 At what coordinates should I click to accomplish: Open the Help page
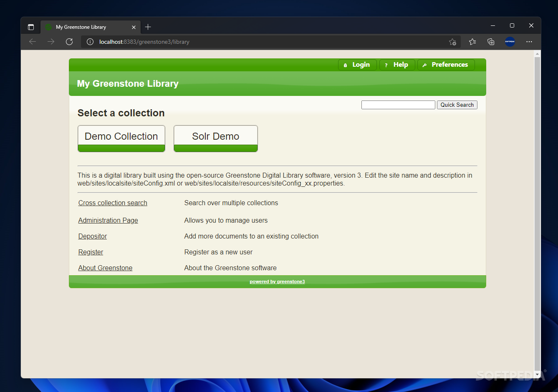point(397,65)
